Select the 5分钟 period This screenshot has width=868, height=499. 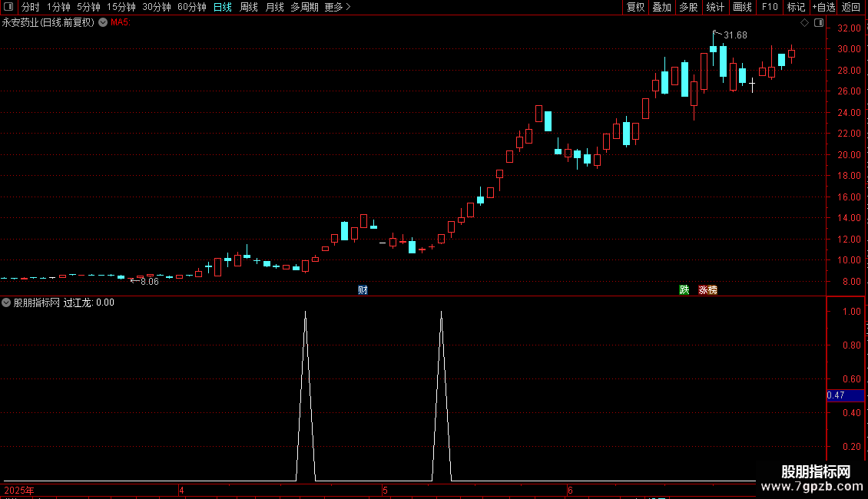pos(88,7)
